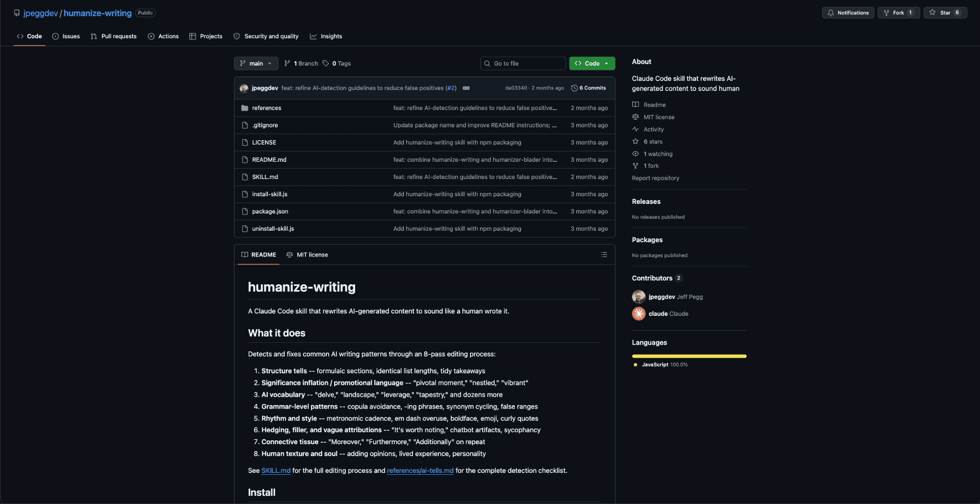The width and height of the screenshot is (980, 504).
Task: Open the jpeggdev owner link
Action: (x=41, y=13)
